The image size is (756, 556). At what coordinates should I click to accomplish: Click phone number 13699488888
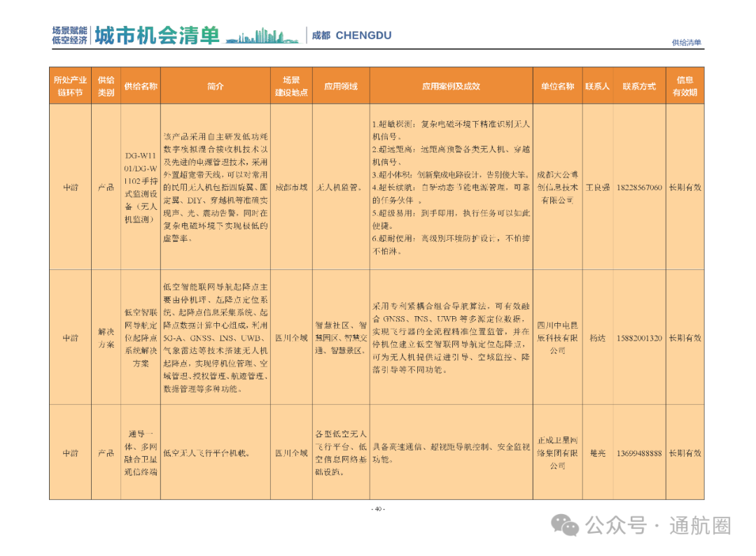639,453
